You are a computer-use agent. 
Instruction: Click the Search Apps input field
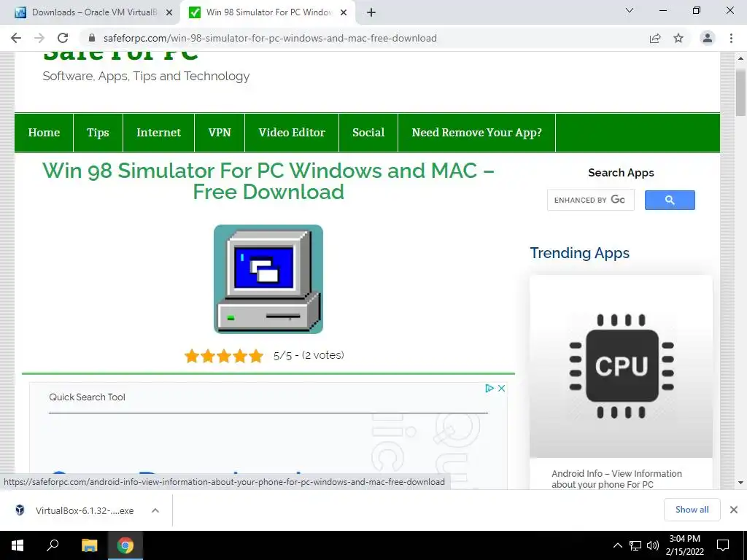pos(591,200)
